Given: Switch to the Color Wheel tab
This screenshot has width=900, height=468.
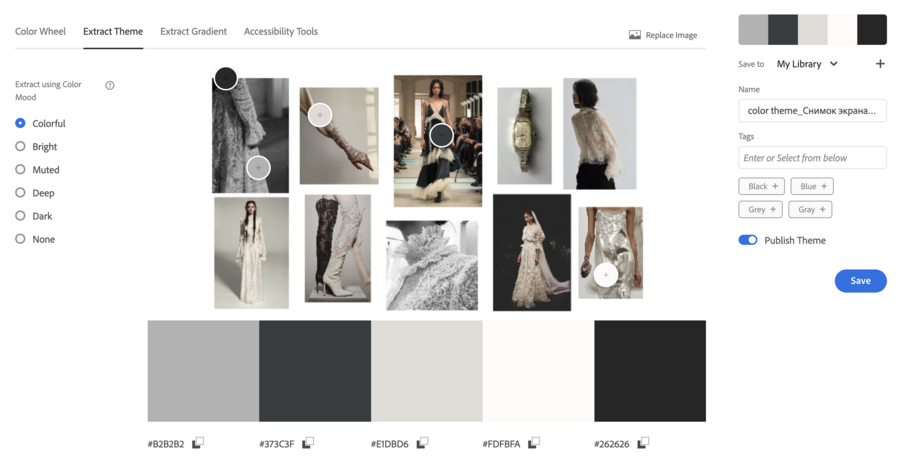Looking at the screenshot, I should click(40, 32).
